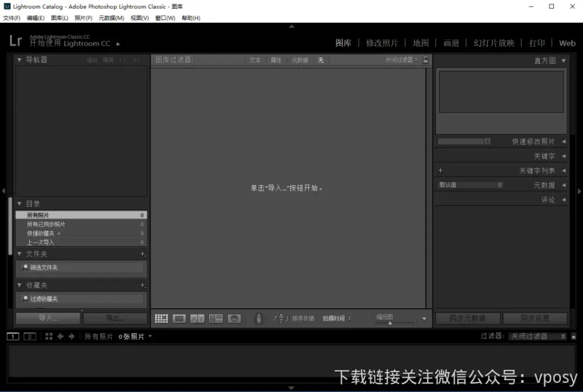Viewport: 583px width, 392px height.
Task: Open the 元数据(M) menu
Action: [111, 18]
